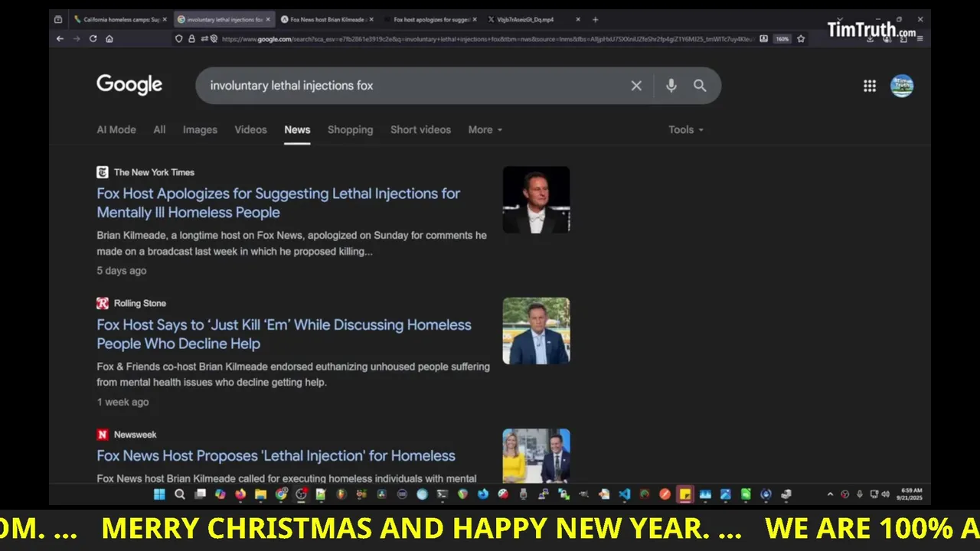This screenshot has width=980, height=551.
Task: Open the Newsweek article thumbnail
Action: [536, 455]
